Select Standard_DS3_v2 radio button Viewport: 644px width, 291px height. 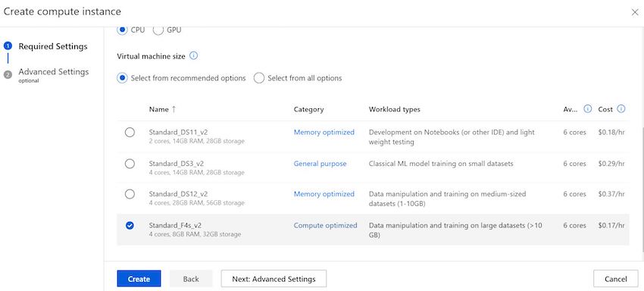coord(130,164)
